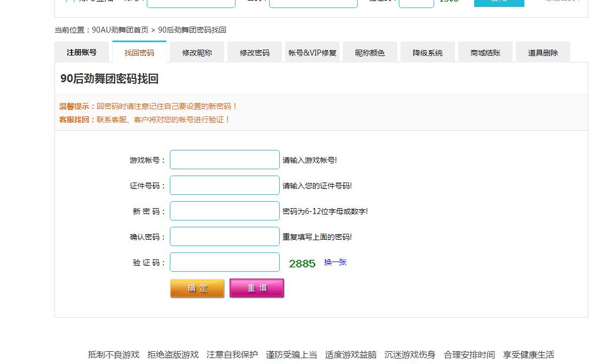Viewport: 613px width, 364px height.
Task: Open the 帐号&VIP修复 tab
Action: point(312,52)
